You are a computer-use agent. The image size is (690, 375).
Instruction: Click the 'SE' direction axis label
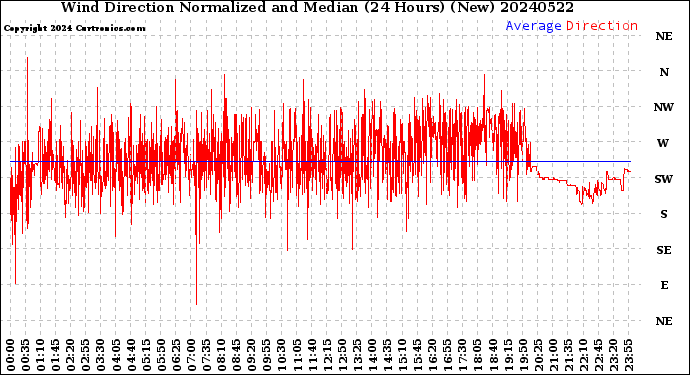[664, 250]
